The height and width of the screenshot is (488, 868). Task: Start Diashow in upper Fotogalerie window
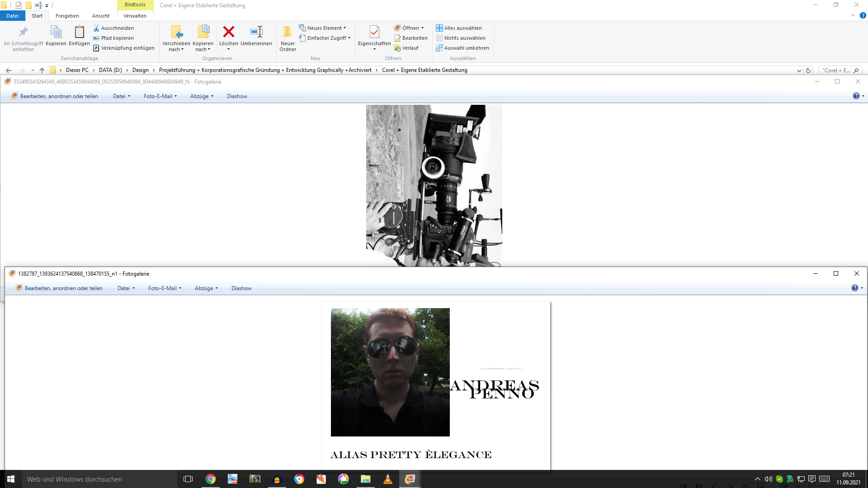[x=237, y=96]
